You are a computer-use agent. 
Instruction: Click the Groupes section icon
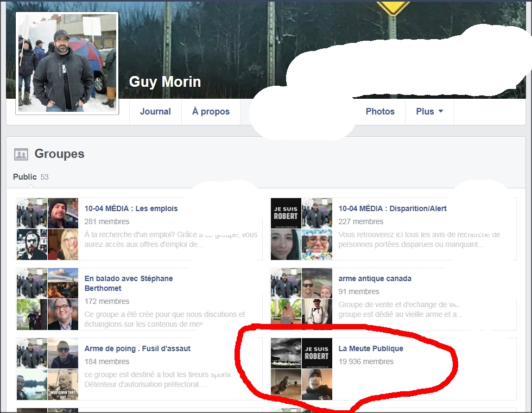pyautogui.click(x=21, y=155)
